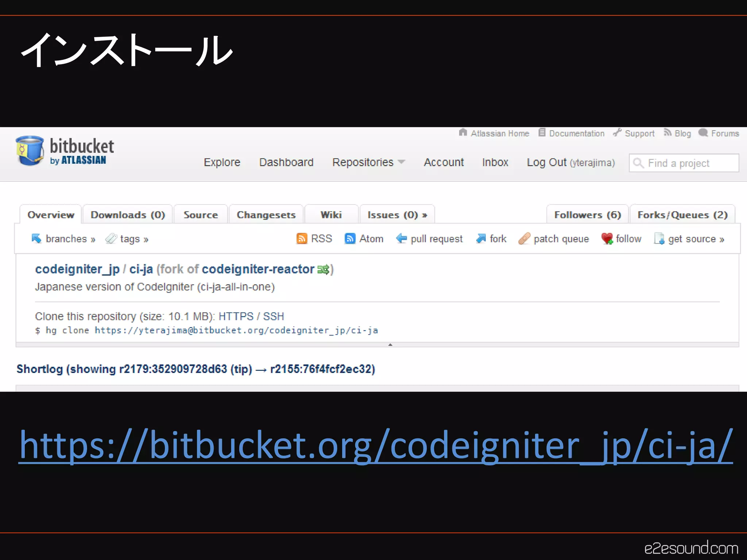Open the ci-ja repository link
This screenshot has width=747, height=560.
[141, 269]
